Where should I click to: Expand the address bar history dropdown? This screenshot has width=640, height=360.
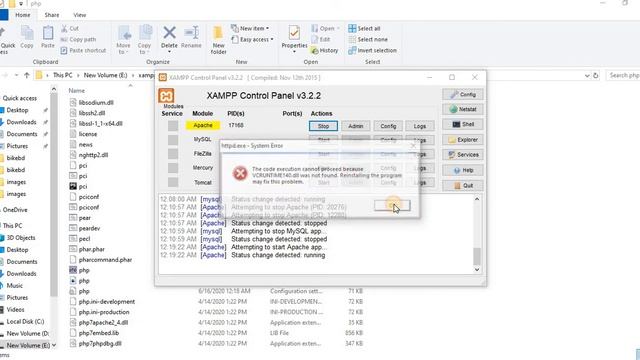click(587, 76)
